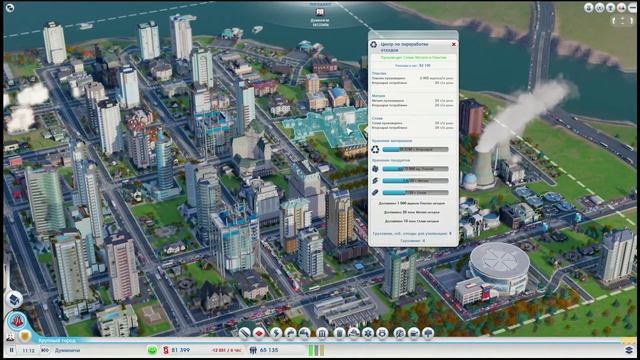Viewport: 640px width, 360px height.
Task: Click the hourly income red value
Action: (227, 350)
